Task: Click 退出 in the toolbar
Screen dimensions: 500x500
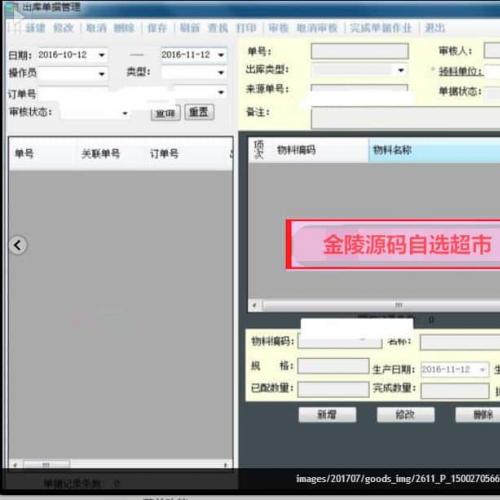Action: point(435,28)
